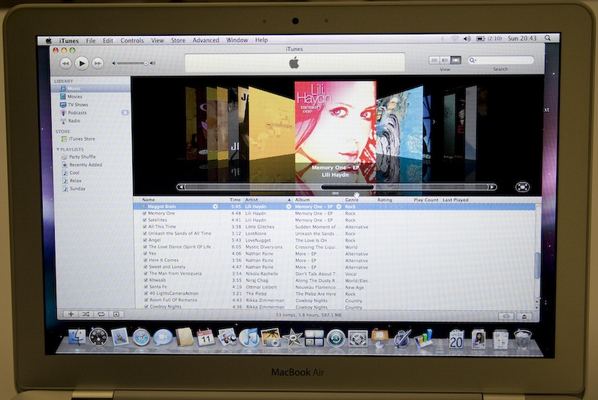Image resolution: width=598 pixels, height=400 pixels.
Task: Click the yellow album cover left of center
Action: pyautogui.click(x=272, y=122)
